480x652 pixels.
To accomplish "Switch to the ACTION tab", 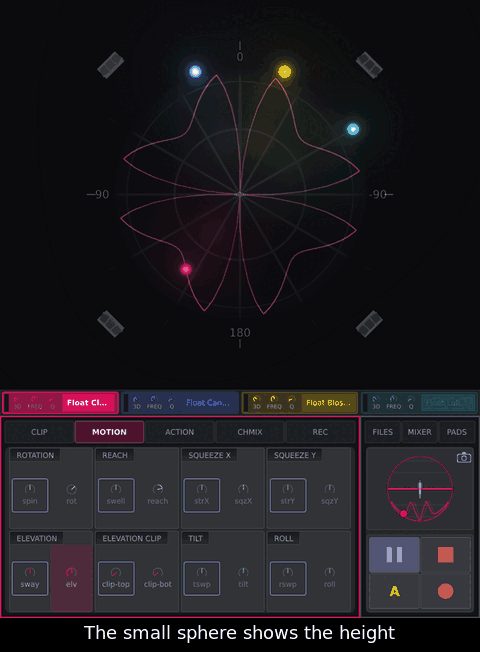I will (179, 432).
